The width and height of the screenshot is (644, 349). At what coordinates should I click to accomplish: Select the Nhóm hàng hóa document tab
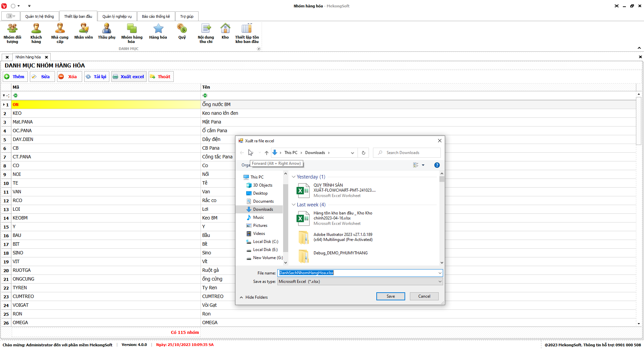pyautogui.click(x=28, y=57)
